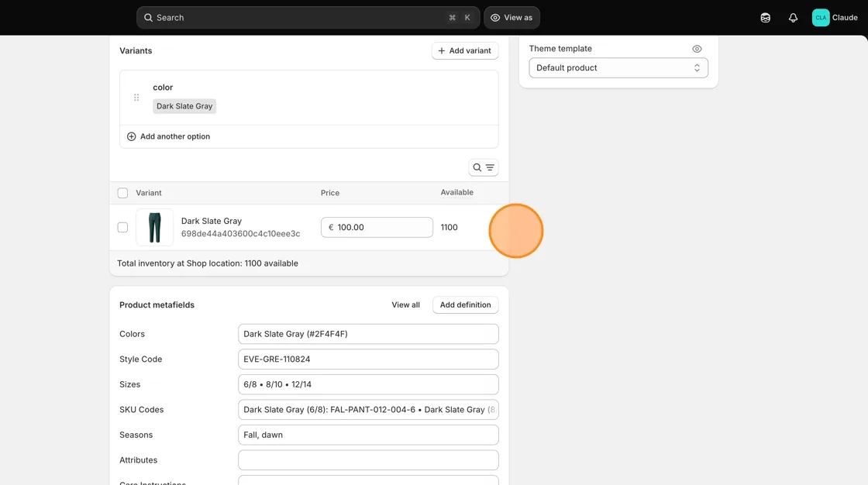Click the Dark Slate Gray variant name in table
The height and width of the screenshot is (485, 868).
(x=212, y=221)
